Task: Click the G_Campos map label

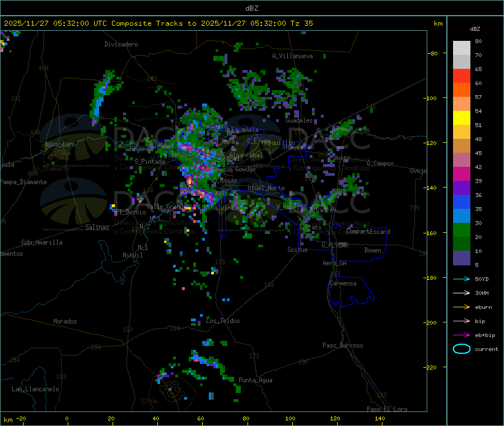Action: click(x=381, y=163)
